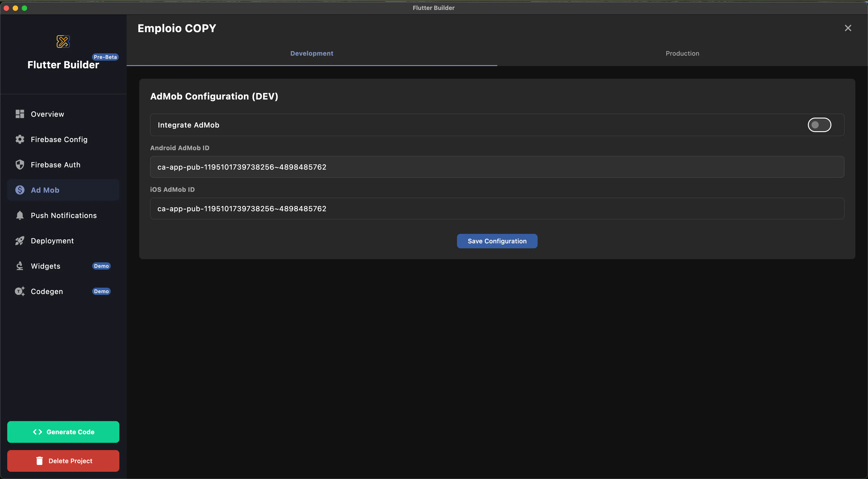868x479 pixels.
Task: Click the trash icon on Delete Project
Action: click(x=39, y=461)
